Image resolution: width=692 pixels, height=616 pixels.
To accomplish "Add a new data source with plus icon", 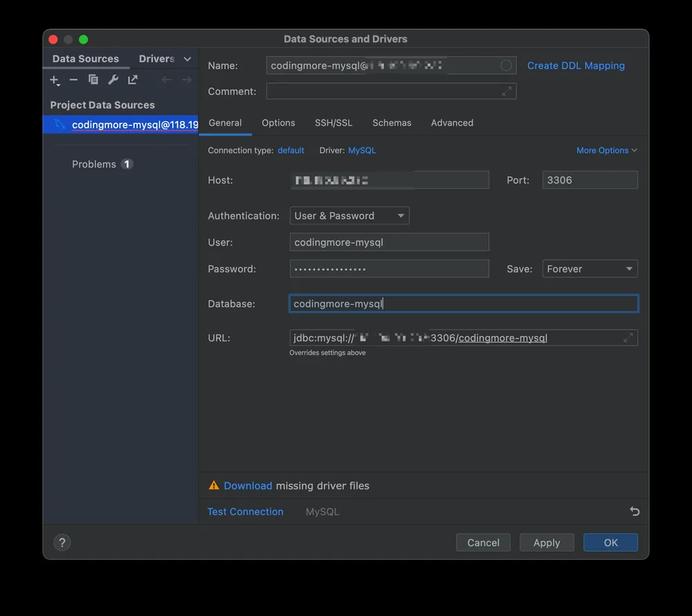I will 54,80.
